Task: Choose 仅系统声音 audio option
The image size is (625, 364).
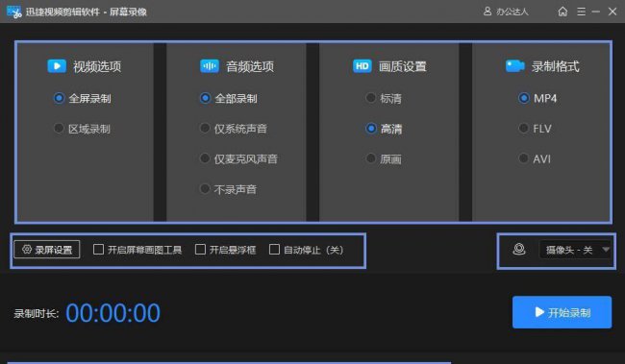Action: pos(205,129)
